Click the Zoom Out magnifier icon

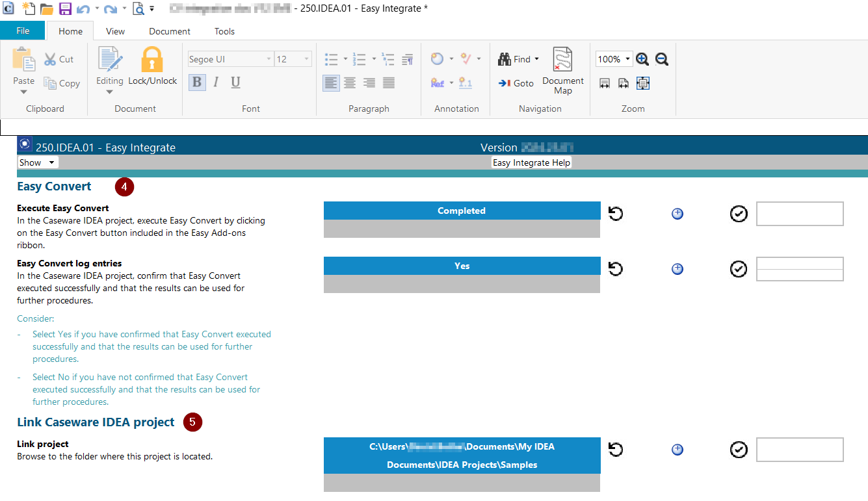(x=662, y=59)
